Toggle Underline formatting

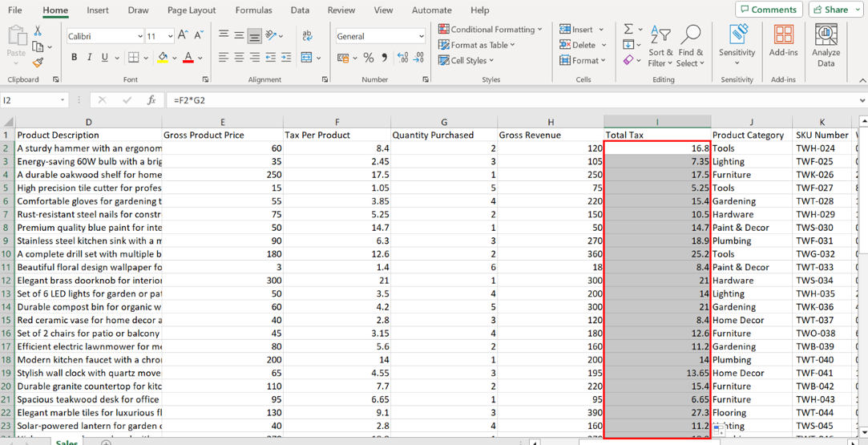coord(104,58)
